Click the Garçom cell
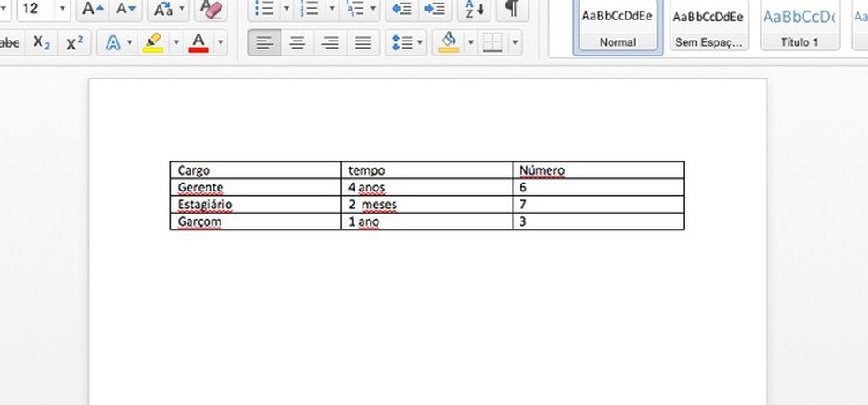 click(256, 221)
